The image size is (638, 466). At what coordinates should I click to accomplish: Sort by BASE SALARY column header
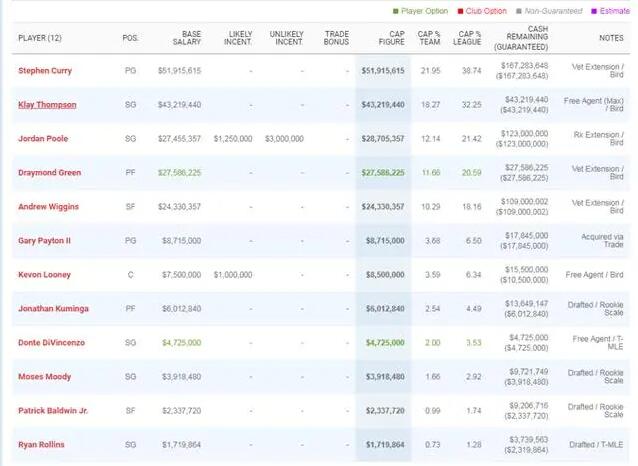187,38
